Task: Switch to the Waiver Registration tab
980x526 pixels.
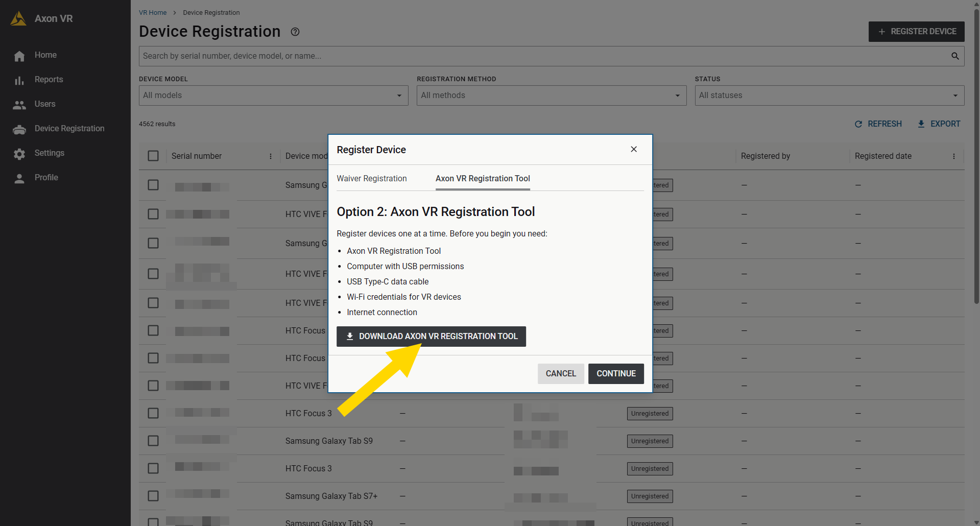Action: pyautogui.click(x=372, y=179)
